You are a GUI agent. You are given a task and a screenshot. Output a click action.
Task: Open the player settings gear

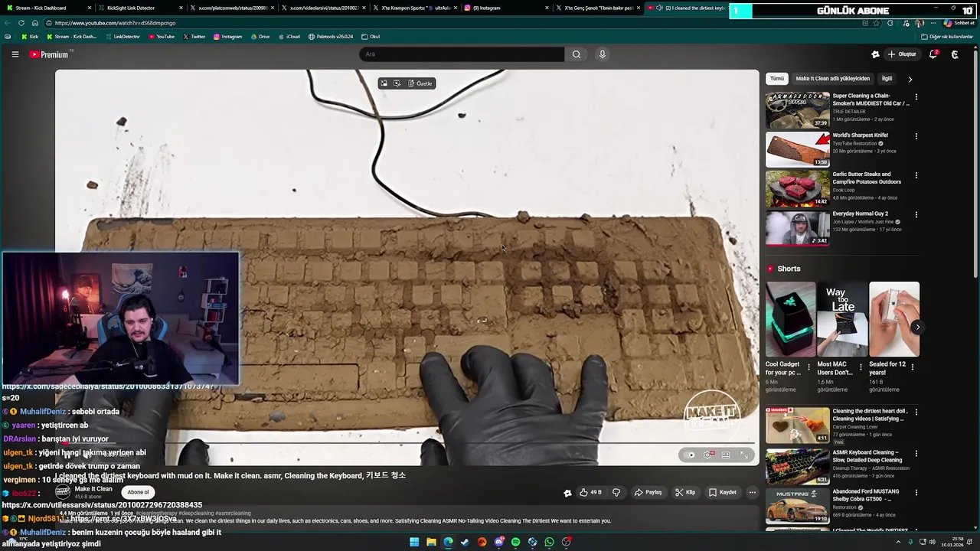click(x=708, y=455)
